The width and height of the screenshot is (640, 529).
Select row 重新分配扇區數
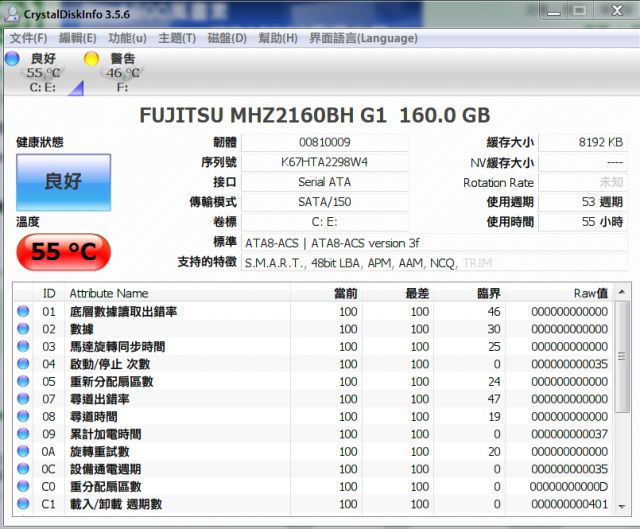pos(313,381)
